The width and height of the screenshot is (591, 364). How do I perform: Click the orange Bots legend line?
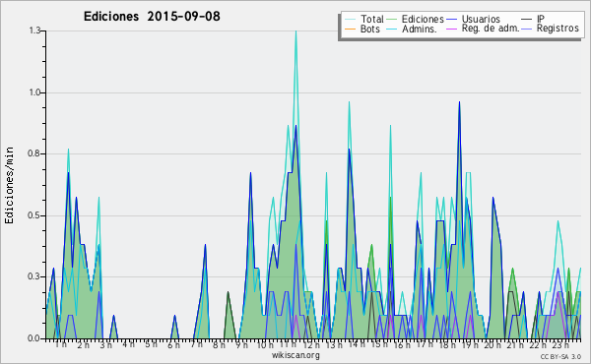pyautogui.click(x=350, y=29)
